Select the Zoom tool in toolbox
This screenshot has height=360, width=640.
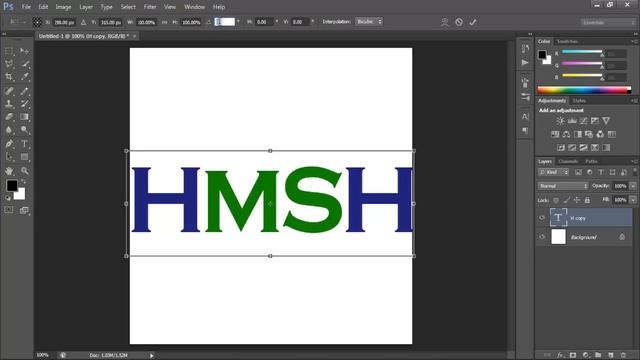click(24, 171)
